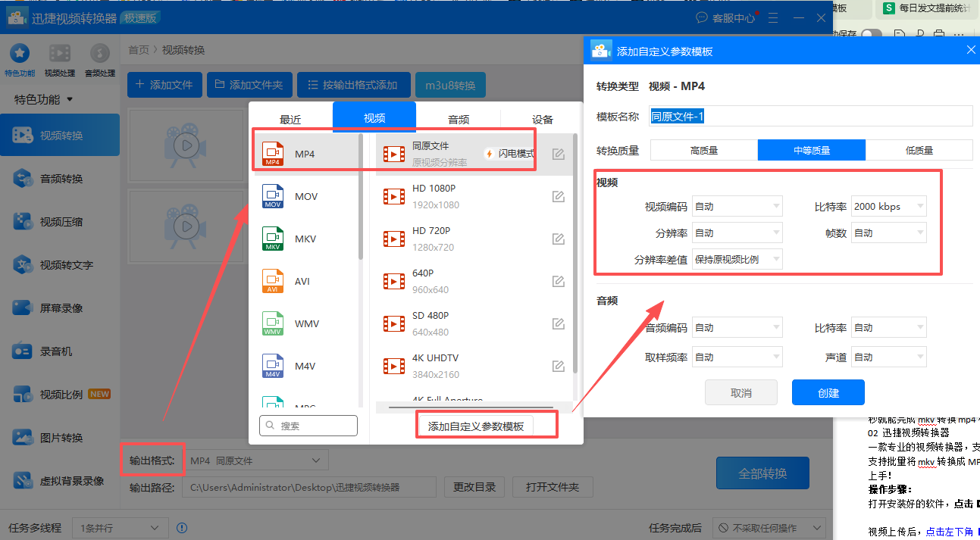Choose the WMV format icon
Viewport: 980px width, 540px height.
273,323
